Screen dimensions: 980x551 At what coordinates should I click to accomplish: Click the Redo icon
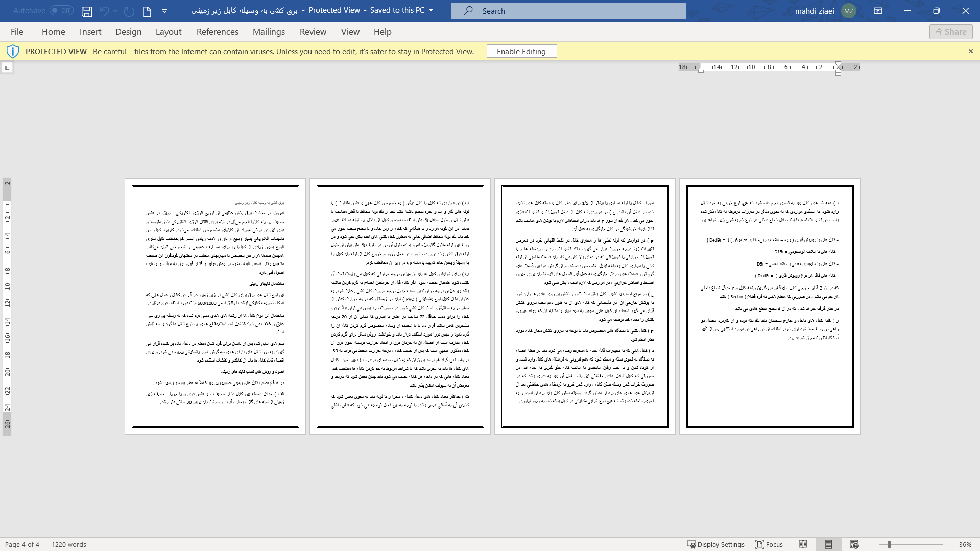point(129,11)
